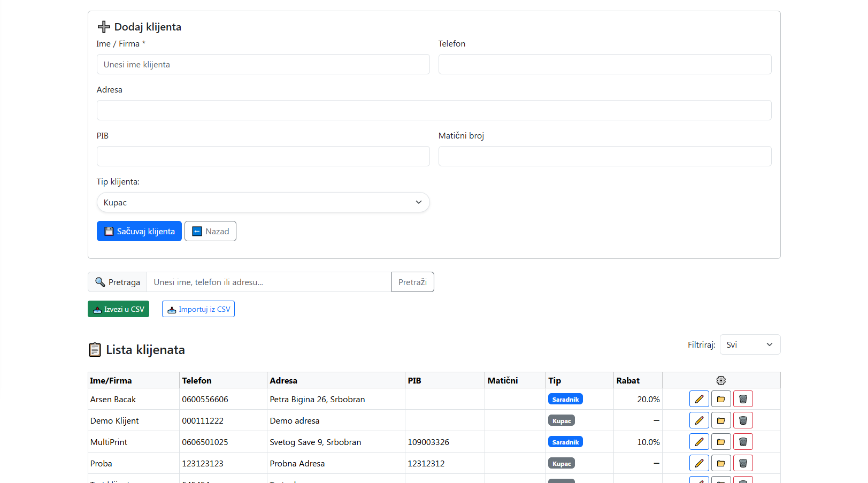
Task: Delete the Proba client row
Action: click(743, 463)
